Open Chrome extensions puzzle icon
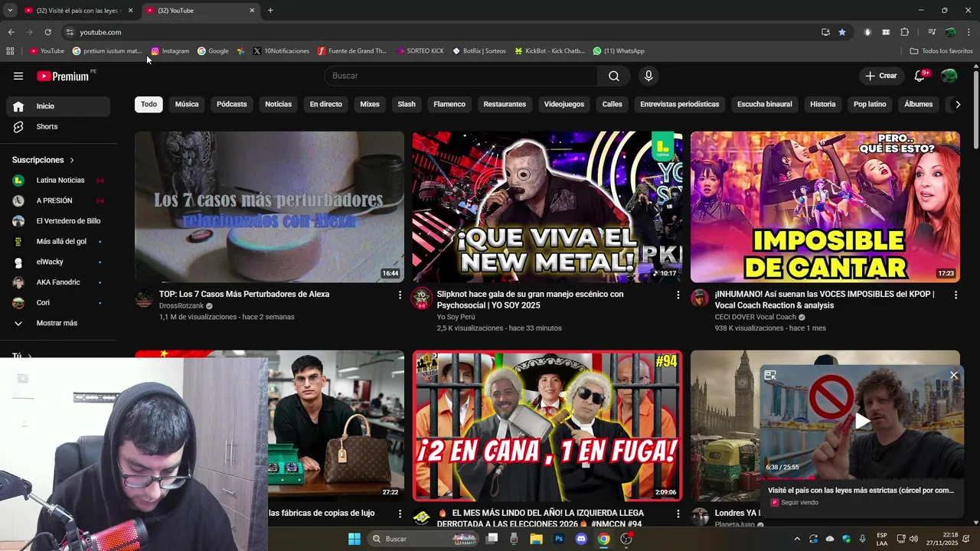The width and height of the screenshot is (980, 551). [904, 32]
